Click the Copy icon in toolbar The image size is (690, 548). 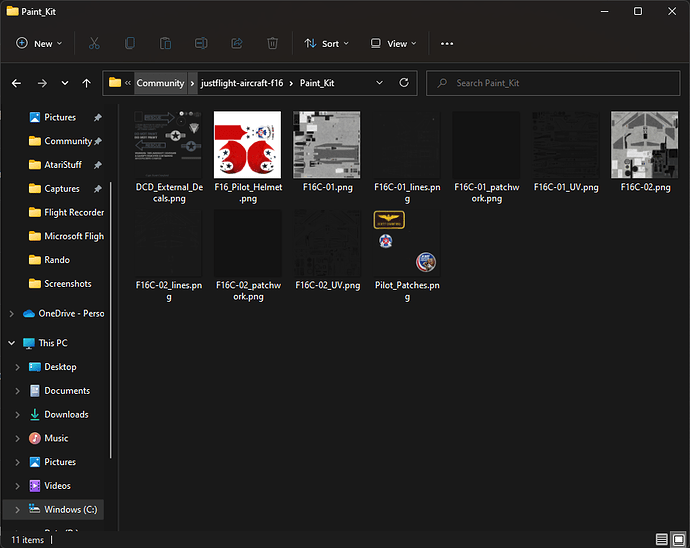[129, 44]
